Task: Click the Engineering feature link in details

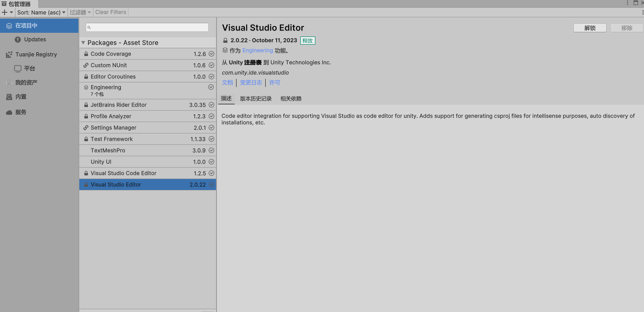Action: click(258, 50)
